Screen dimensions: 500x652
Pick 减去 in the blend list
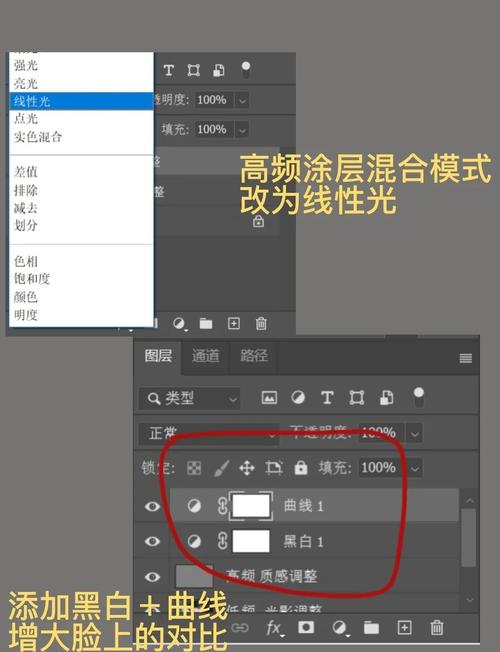point(26,207)
